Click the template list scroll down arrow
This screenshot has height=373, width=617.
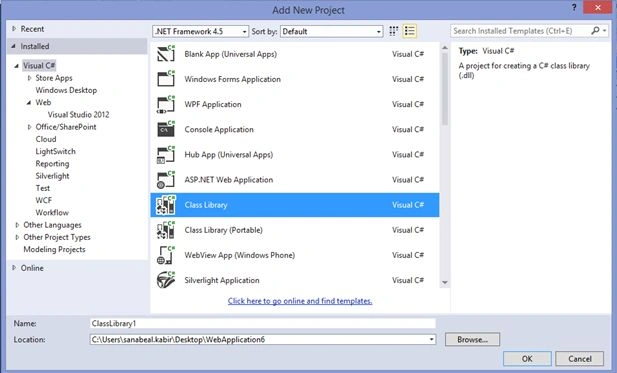coord(445,282)
